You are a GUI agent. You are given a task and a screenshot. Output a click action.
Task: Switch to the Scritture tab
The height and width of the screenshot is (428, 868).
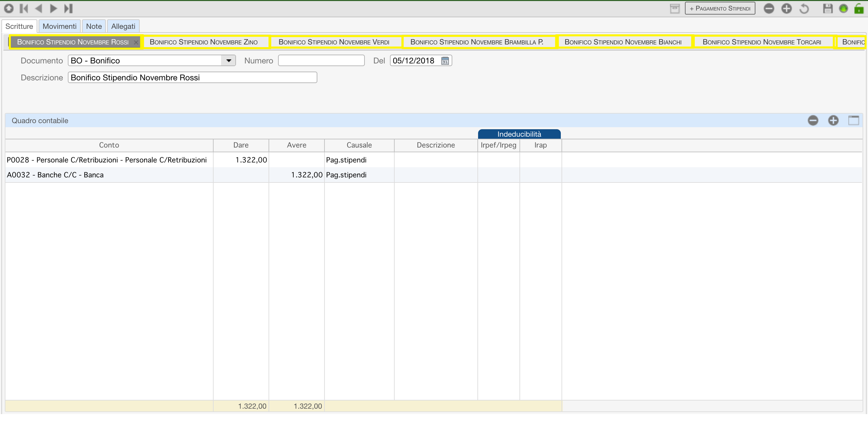(x=19, y=26)
